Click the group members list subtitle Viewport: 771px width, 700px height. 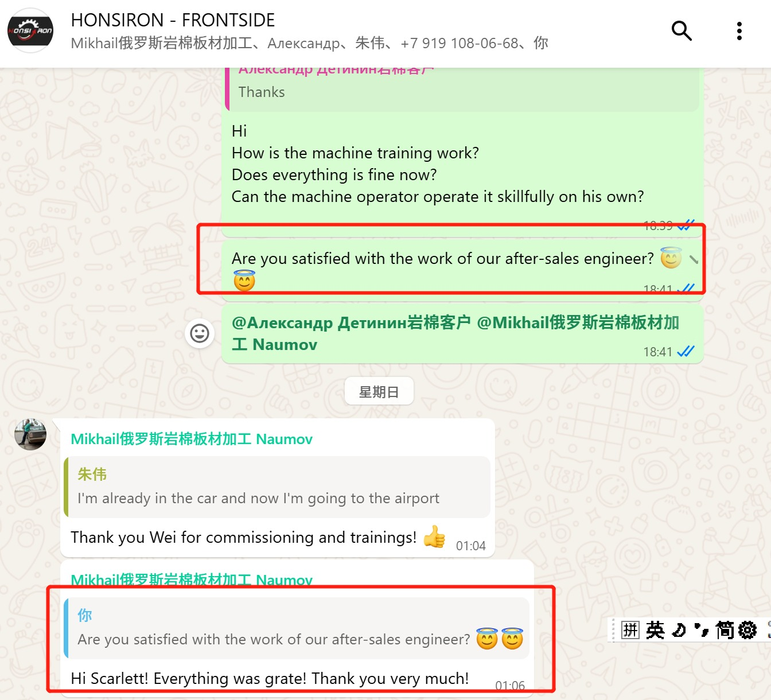click(x=309, y=43)
